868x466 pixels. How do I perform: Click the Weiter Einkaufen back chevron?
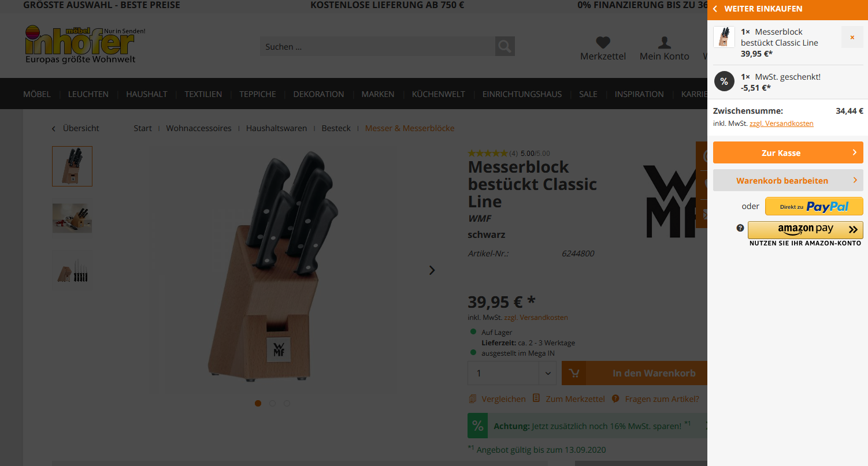coord(715,9)
